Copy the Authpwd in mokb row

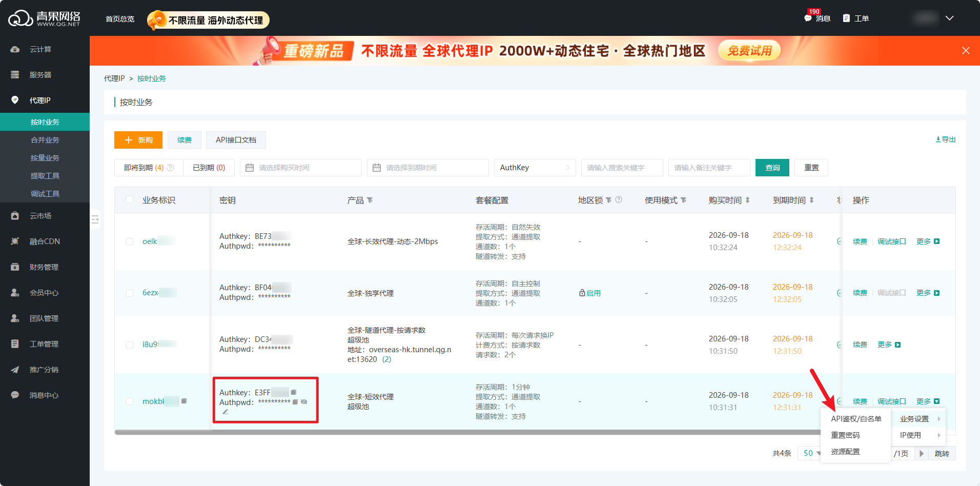tap(295, 402)
